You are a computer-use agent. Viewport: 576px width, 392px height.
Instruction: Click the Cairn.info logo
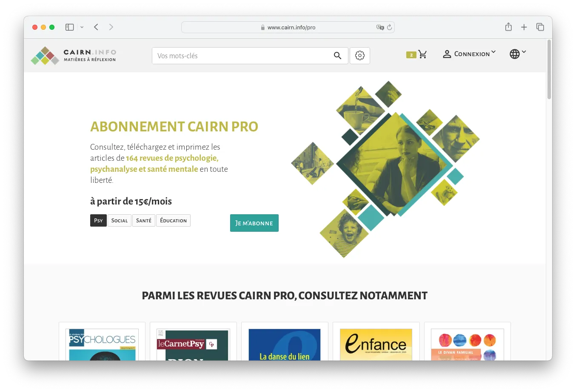pos(74,56)
